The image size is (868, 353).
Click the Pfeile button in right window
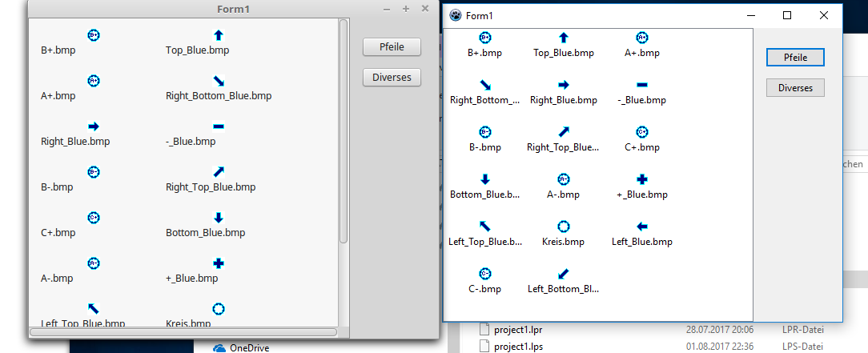(x=794, y=58)
